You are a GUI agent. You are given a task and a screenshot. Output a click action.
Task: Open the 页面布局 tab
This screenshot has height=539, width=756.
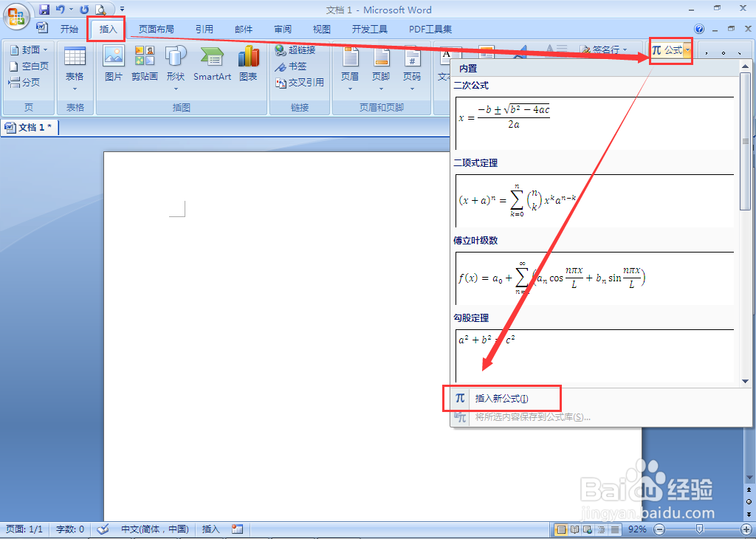pos(157,30)
